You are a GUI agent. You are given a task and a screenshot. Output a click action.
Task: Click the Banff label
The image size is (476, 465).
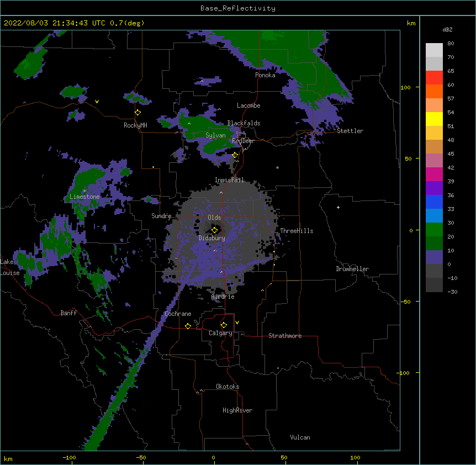pos(68,313)
